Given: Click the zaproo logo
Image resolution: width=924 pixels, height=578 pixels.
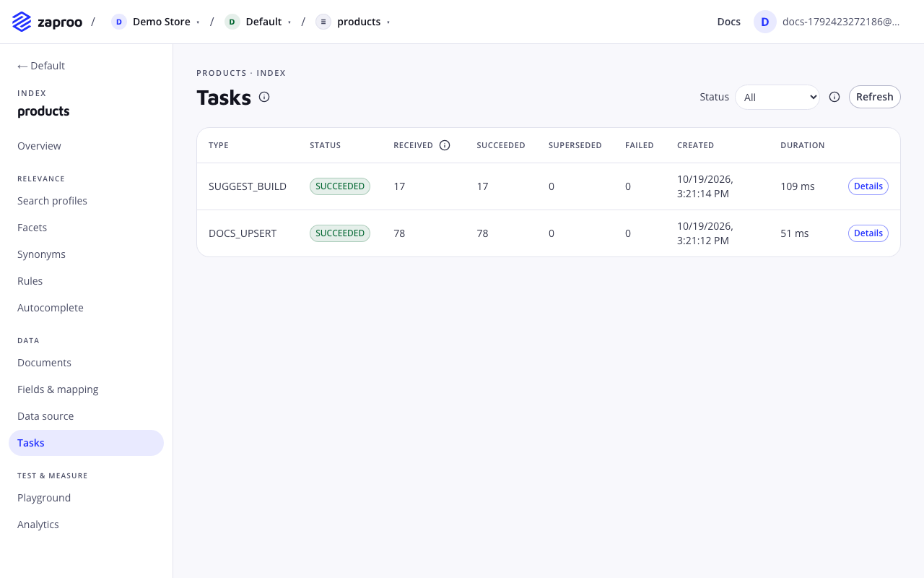Looking at the screenshot, I should [x=47, y=22].
